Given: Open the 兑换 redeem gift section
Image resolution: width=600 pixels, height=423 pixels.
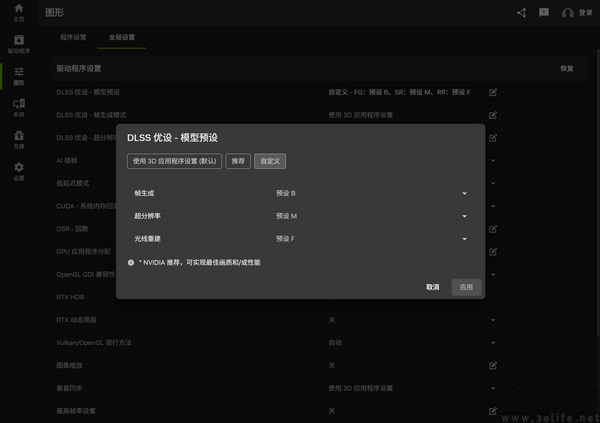Looking at the screenshot, I should [x=19, y=140].
